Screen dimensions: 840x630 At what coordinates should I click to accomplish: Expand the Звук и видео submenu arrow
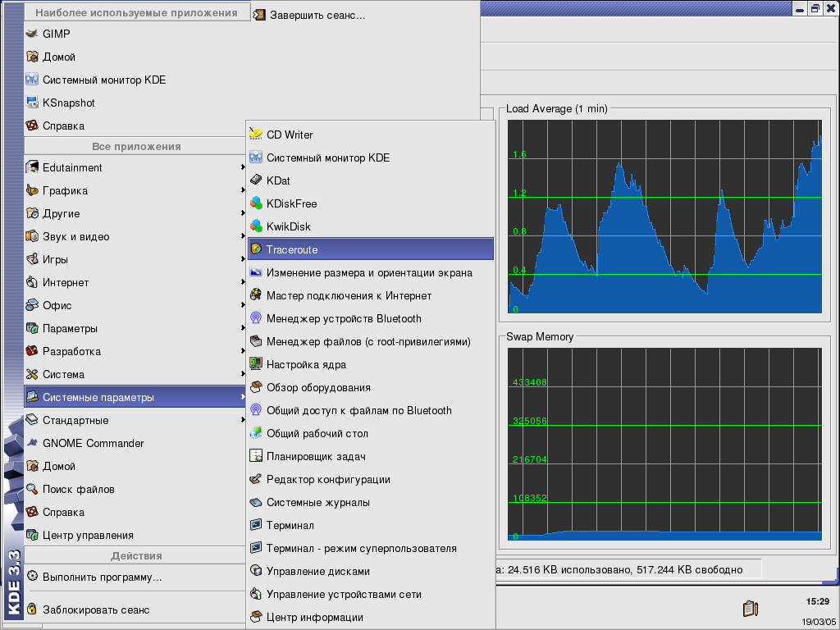[243, 237]
